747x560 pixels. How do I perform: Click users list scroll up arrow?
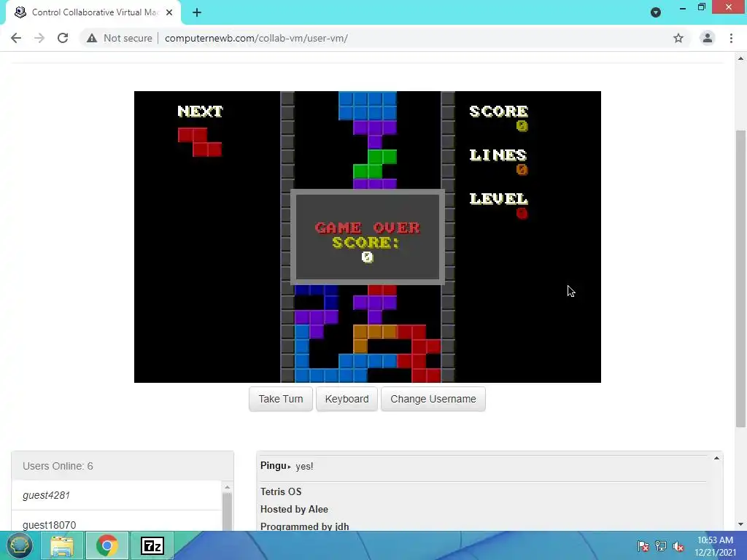pyautogui.click(x=228, y=487)
